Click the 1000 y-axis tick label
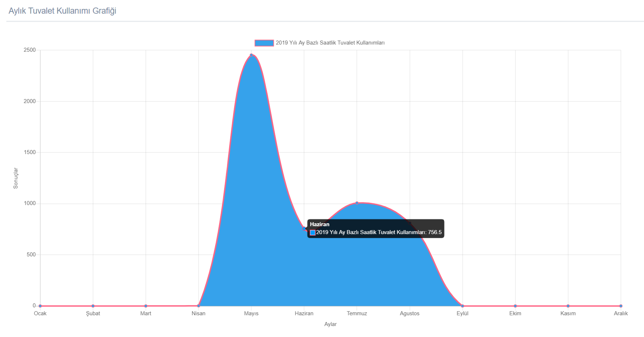The height and width of the screenshot is (337, 644). point(30,203)
